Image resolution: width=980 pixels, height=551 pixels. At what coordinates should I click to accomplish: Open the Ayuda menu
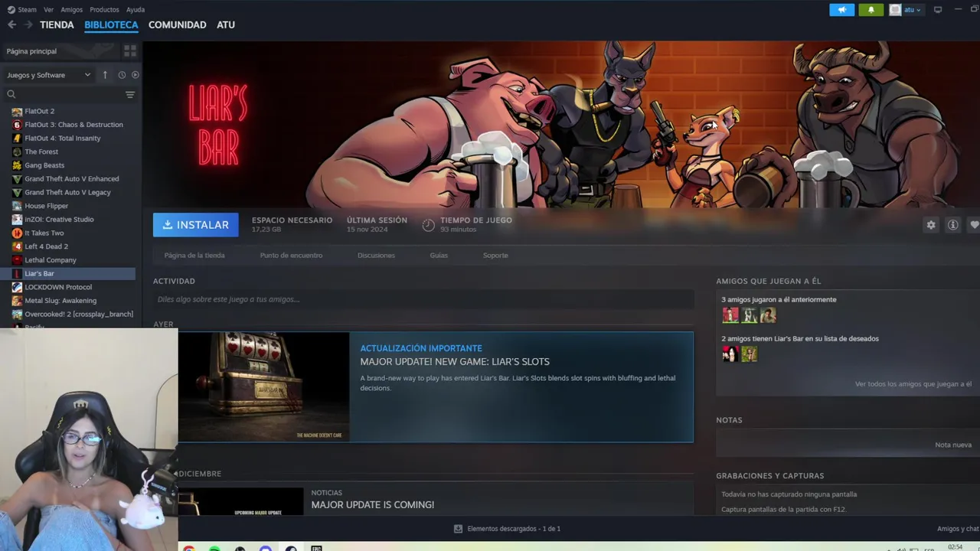pyautogui.click(x=136, y=10)
